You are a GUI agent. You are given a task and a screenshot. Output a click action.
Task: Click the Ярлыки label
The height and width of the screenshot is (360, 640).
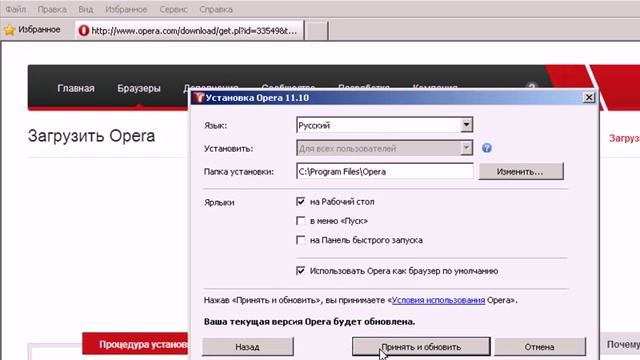pos(219,202)
